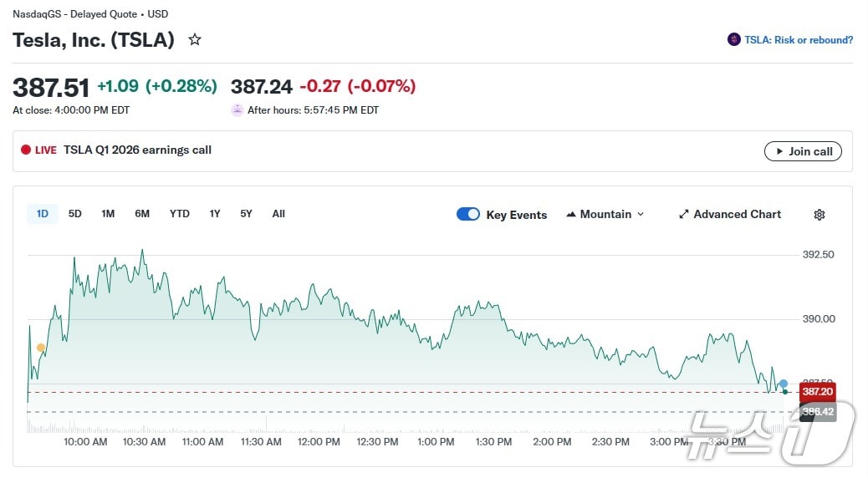Image resolution: width=868 pixels, height=478 pixels.
Task: Open the Advanced Chart link
Action: pos(729,215)
